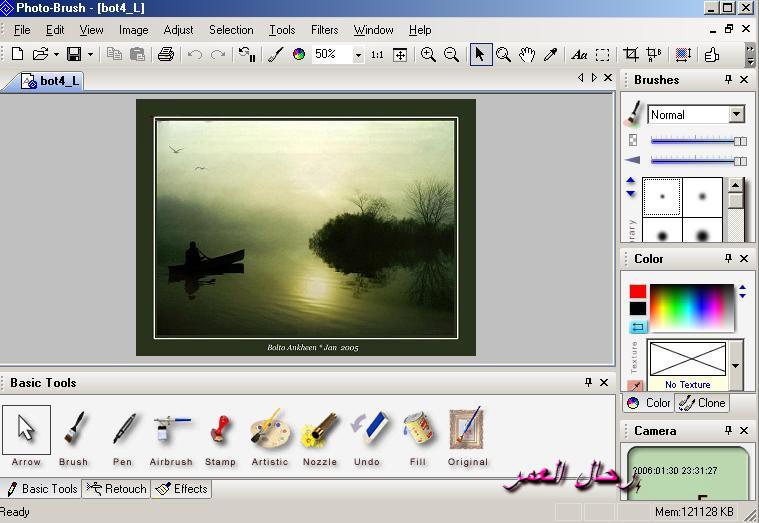Switch to the Retouch tab

pos(117,489)
